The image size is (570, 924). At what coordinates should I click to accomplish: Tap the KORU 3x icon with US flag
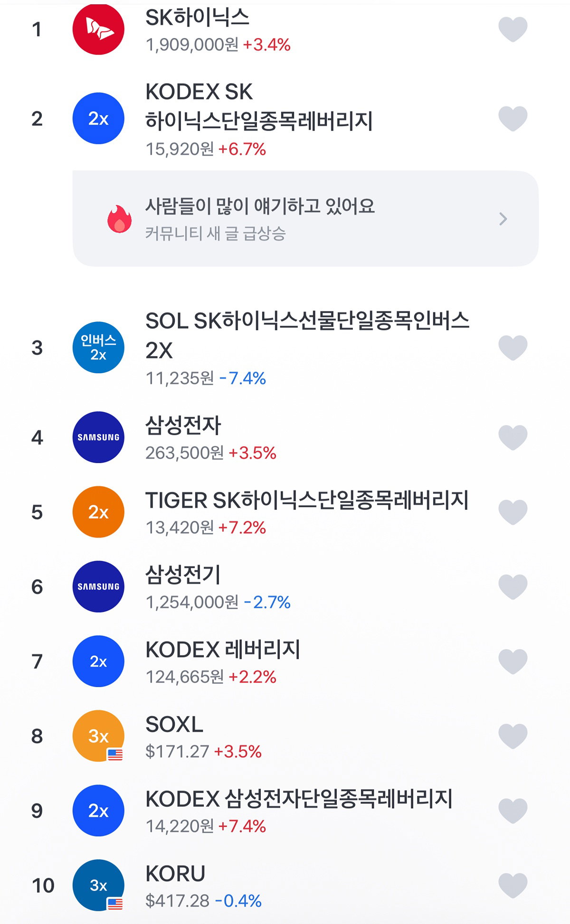(x=98, y=885)
